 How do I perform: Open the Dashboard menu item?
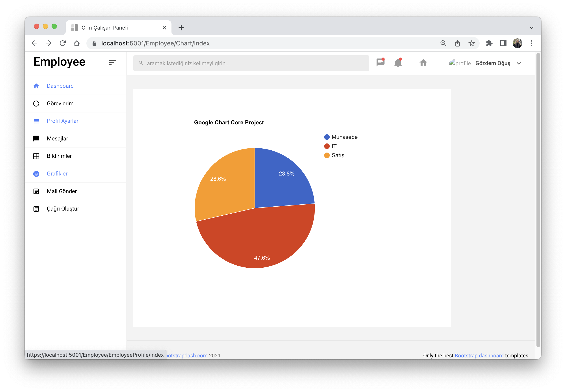pyautogui.click(x=76, y=86)
